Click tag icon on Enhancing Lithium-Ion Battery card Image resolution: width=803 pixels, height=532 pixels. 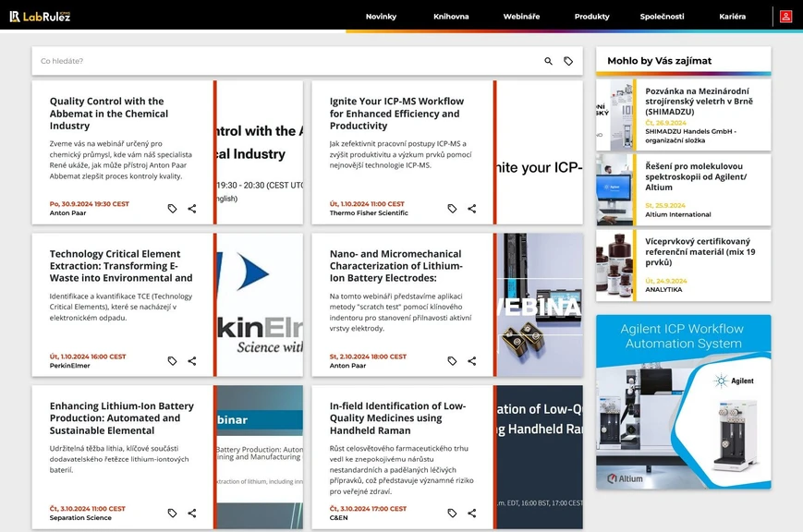pos(172,513)
